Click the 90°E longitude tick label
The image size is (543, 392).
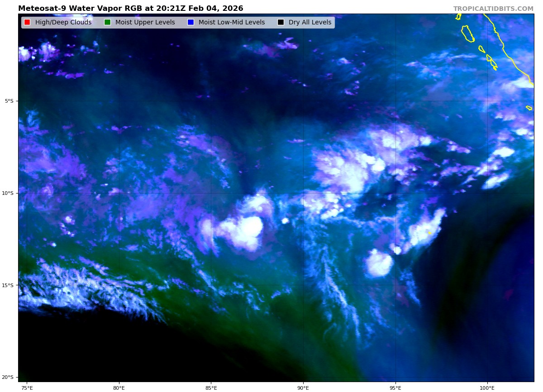[303, 387]
